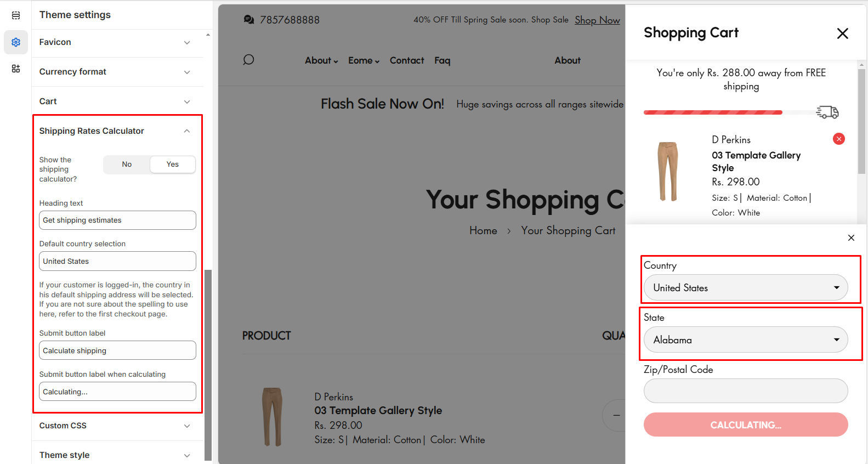The image size is (868, 464).
Task: Open the sections icon in left rail
Action: tap(16, 15)
